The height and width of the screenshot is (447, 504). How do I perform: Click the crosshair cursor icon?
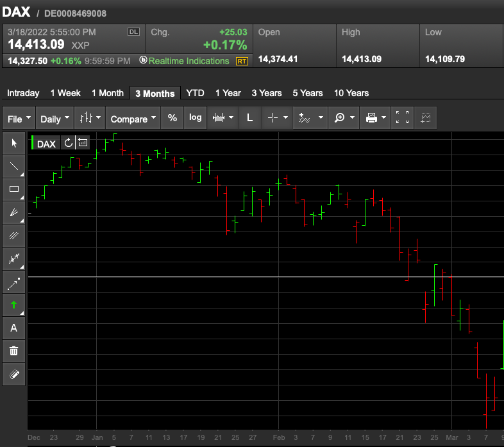273,118
